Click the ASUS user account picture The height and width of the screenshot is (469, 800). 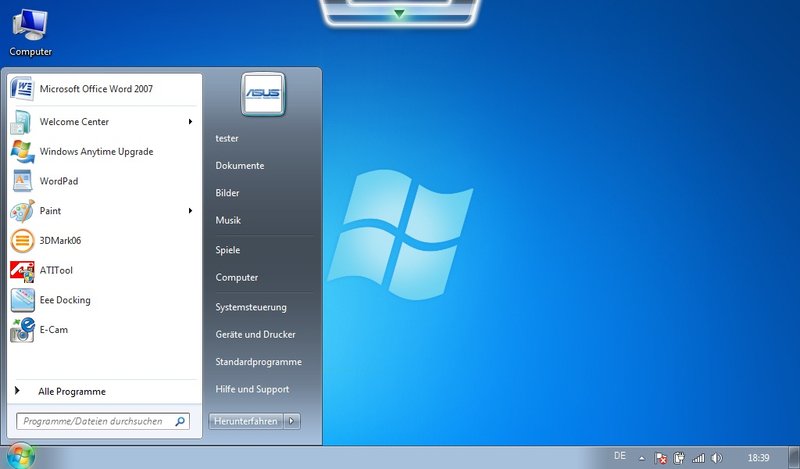tap(263, 94)
